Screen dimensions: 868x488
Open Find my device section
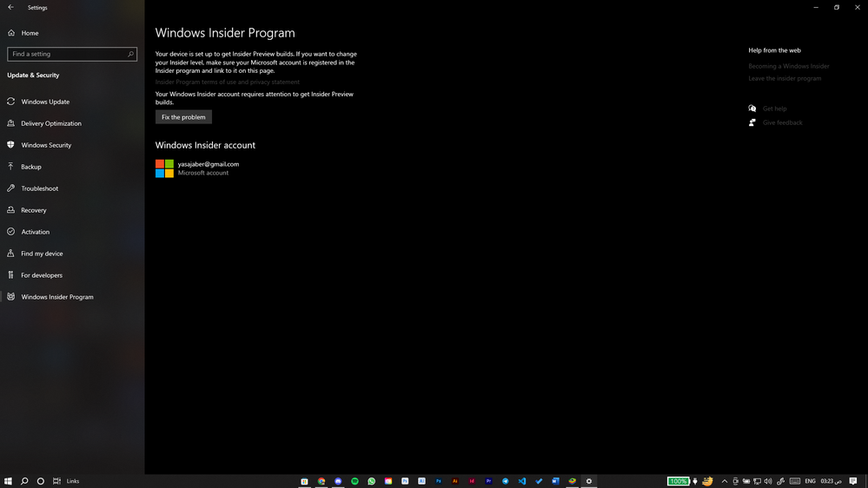42,254
